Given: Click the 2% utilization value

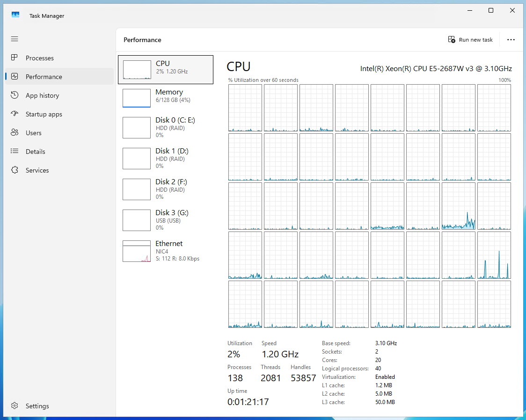Looking at the screenshot, I should [x=234, y=355].
